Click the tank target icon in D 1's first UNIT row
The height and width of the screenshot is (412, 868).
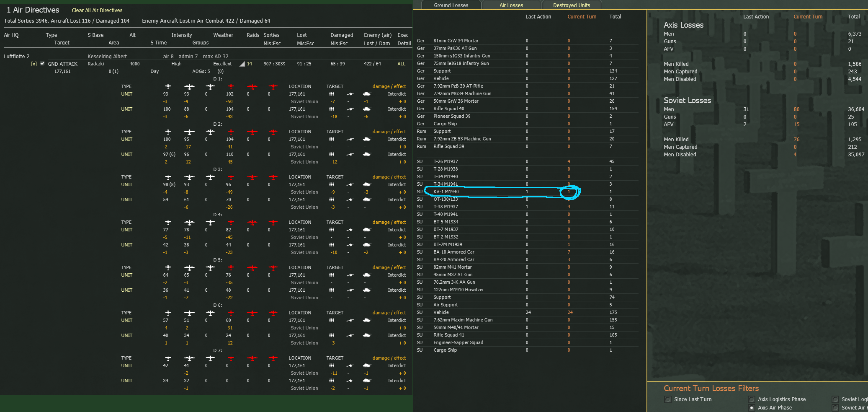[x=367, y=94]
